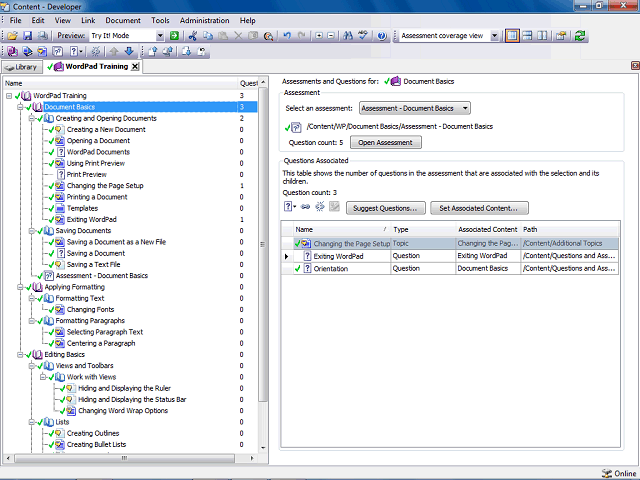Collapse the Creating and Opening Documents section
Screen dimensions: 640x480
pyautogui.click(x=31, y=118)
